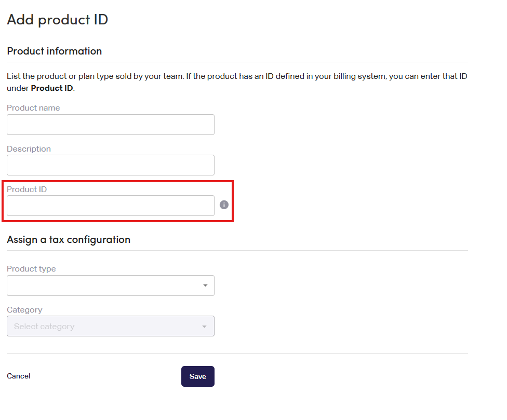Click the Product type field label

coord(31,269)
